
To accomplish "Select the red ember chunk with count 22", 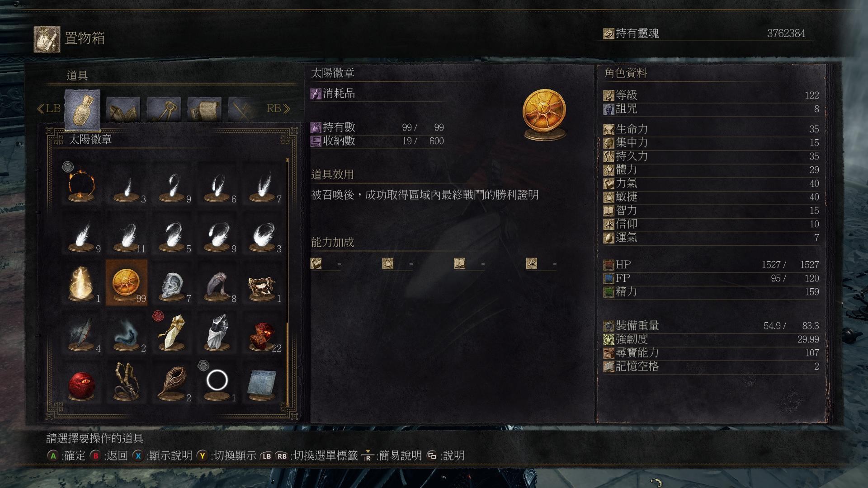I will tap(262, 333).
